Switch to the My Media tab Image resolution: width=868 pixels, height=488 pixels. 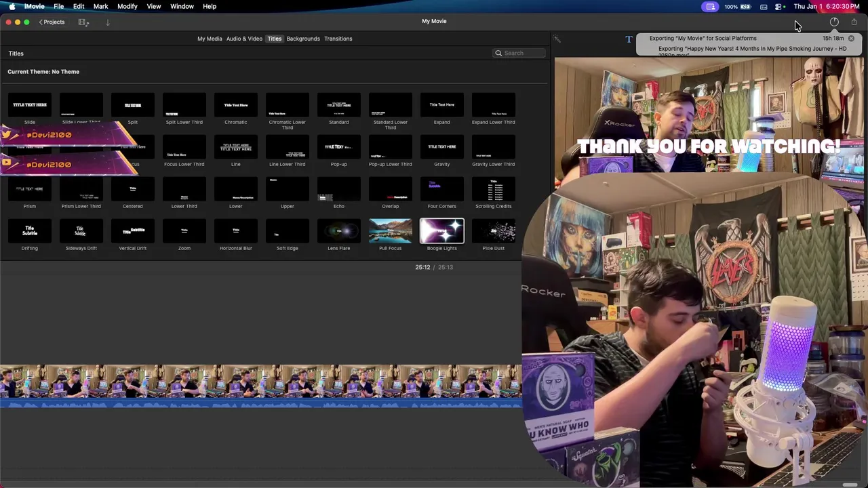coord(210,39)
